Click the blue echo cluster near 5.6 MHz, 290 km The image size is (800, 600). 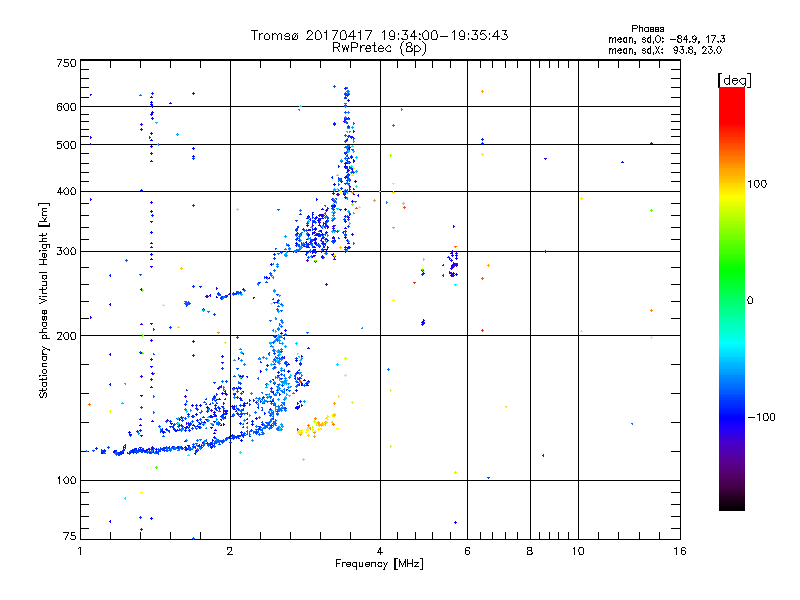pos(452,262)
